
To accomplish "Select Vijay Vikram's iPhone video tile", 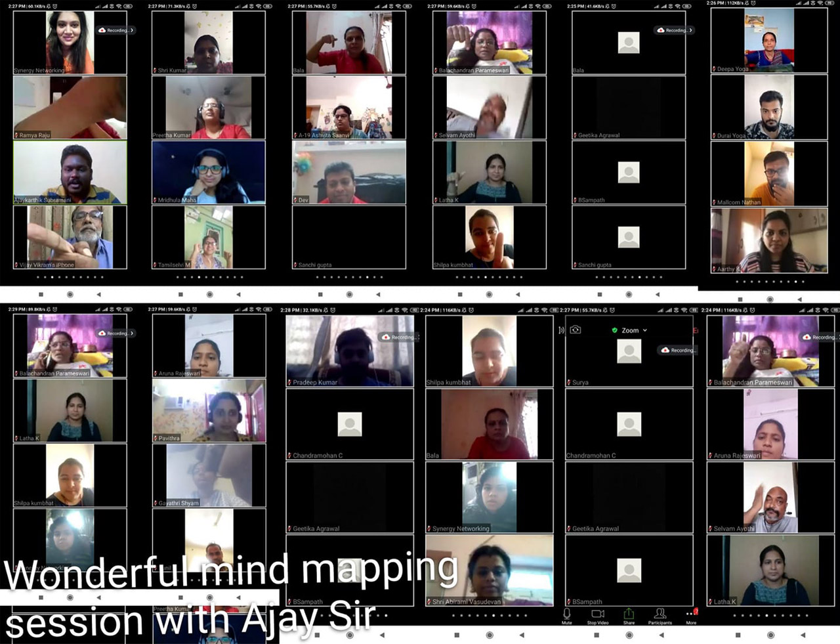I will tap(70, 238).
